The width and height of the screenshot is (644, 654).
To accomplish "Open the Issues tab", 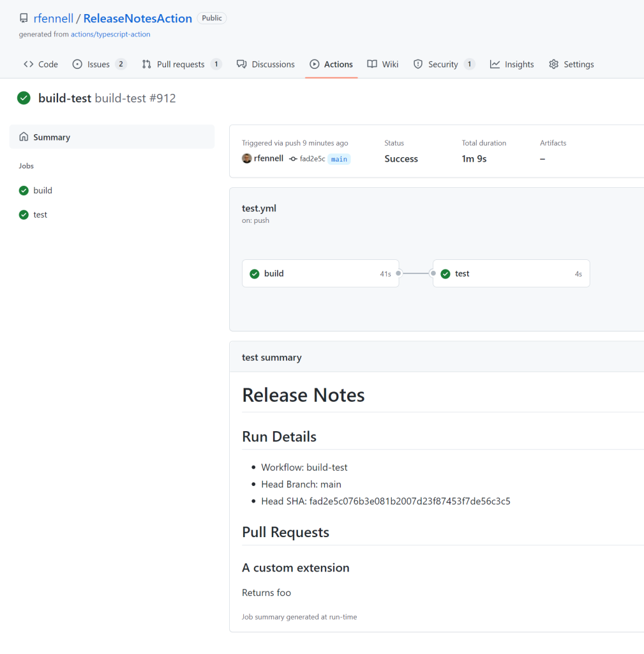I will coord(100,65).
